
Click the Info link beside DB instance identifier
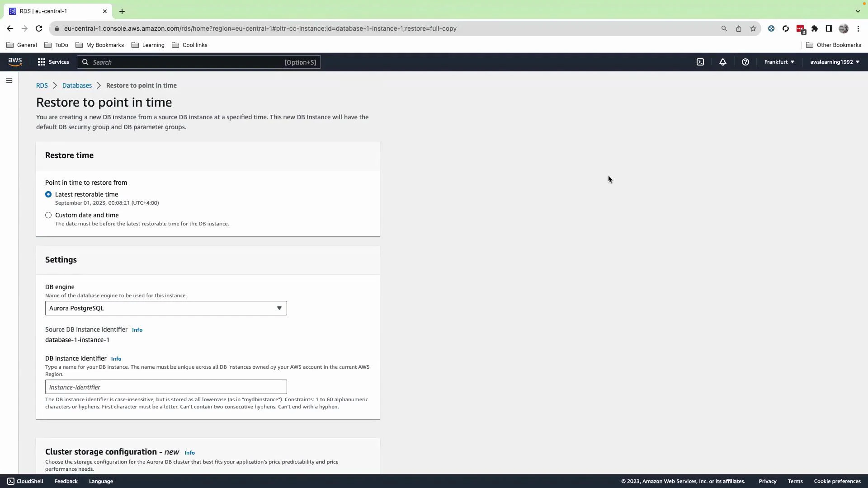click(x=116, y=358)
